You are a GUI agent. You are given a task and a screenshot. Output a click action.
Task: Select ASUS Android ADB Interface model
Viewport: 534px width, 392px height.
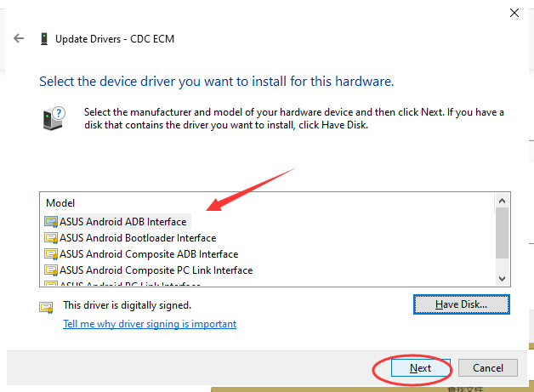(x=122, y=222)
